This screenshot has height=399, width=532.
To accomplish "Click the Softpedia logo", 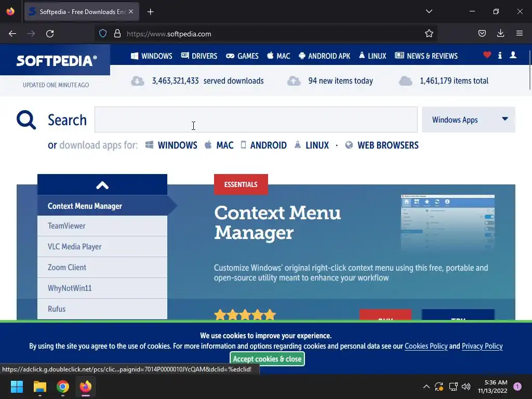I will (56, 60).
